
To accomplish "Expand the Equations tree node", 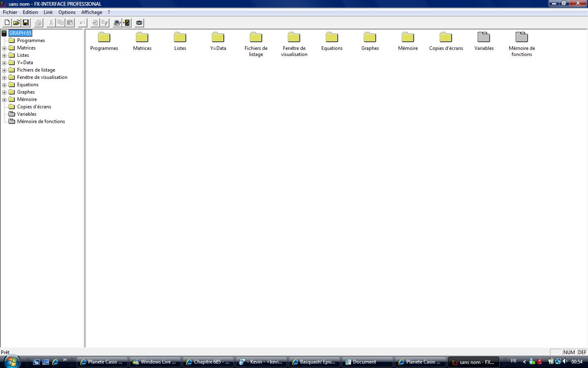I will coord(4,85).
